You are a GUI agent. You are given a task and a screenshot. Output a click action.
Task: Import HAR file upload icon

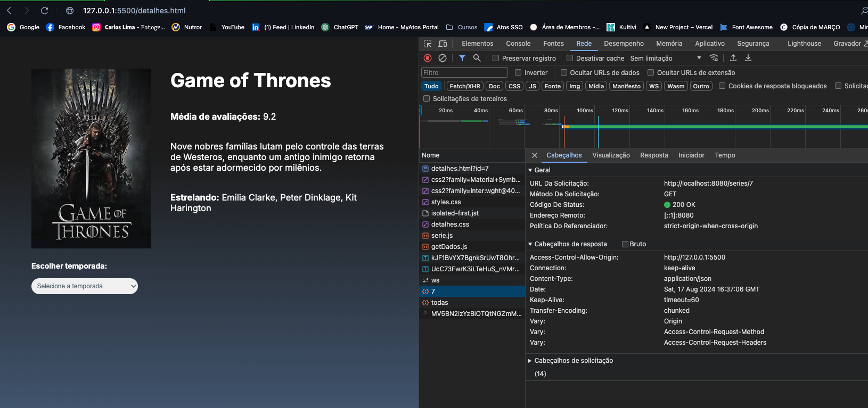[733, 58]
